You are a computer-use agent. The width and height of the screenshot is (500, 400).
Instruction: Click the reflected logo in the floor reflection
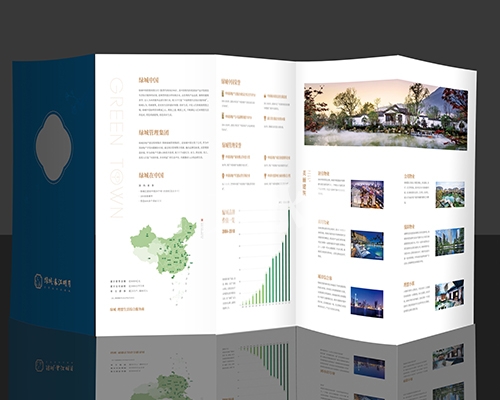tap(54, 366)
